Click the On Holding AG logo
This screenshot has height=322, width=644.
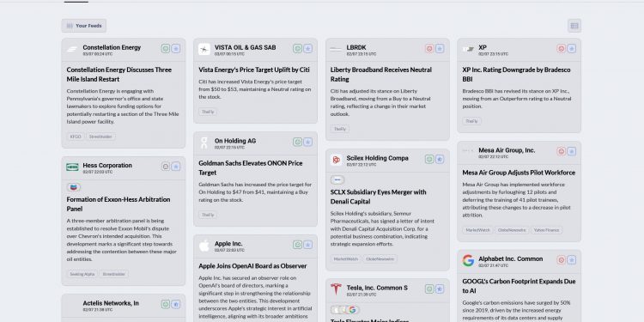(x=204, y=143)
